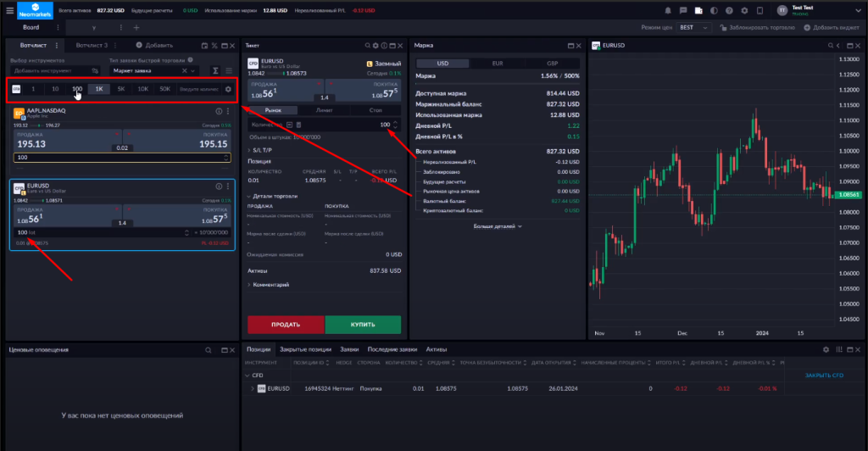Open three-dot menu on AAPL.NASDAQ card
The width and height of the screenshot is (868, 451).
tap(227, 111)
